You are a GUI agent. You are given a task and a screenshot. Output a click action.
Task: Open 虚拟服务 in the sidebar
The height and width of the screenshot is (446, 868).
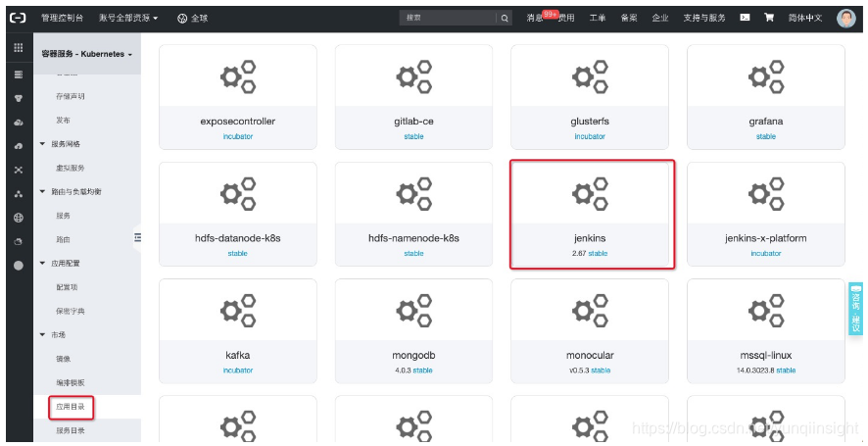[x=71, y=168]
